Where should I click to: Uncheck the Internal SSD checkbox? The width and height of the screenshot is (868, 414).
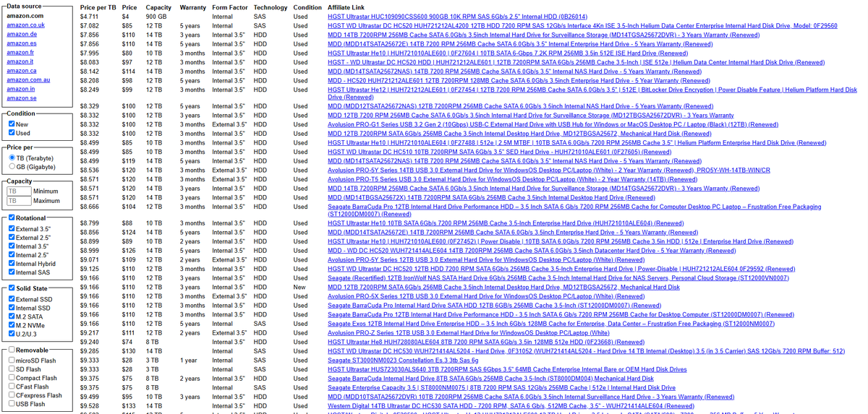point(12,308)
